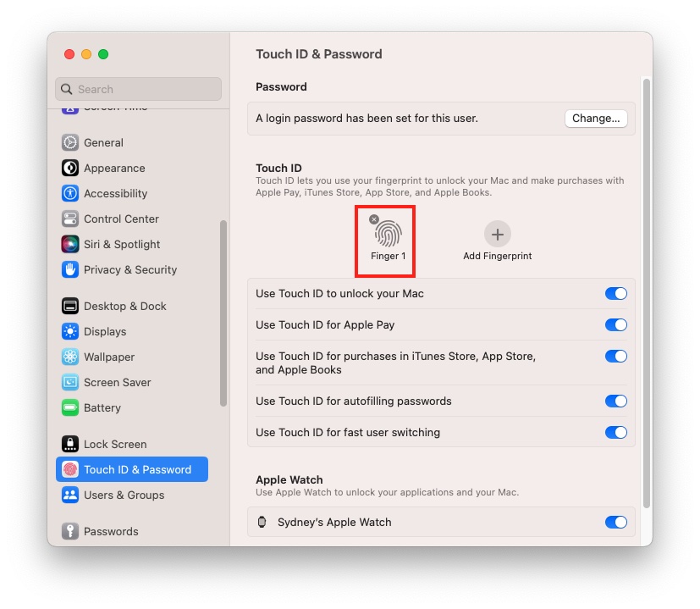
Task: Click the Change password button
Action: [596, 118]
